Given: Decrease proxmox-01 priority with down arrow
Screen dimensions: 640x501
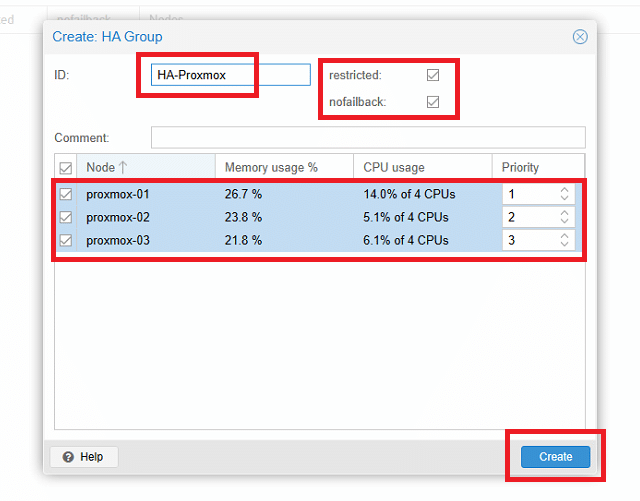Looking at the screenshot, I should click(564, 198).
